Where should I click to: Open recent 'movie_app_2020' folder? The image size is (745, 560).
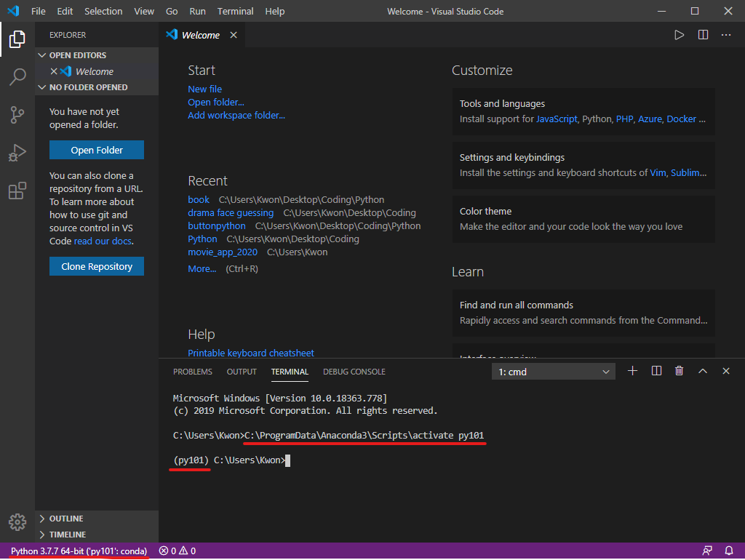pos(223,252)
